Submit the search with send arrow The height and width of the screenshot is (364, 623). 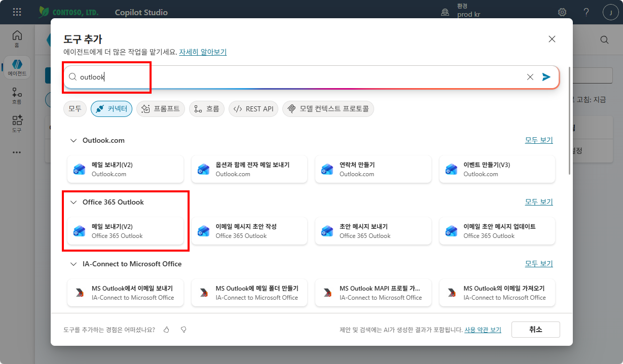coord(546,77)
